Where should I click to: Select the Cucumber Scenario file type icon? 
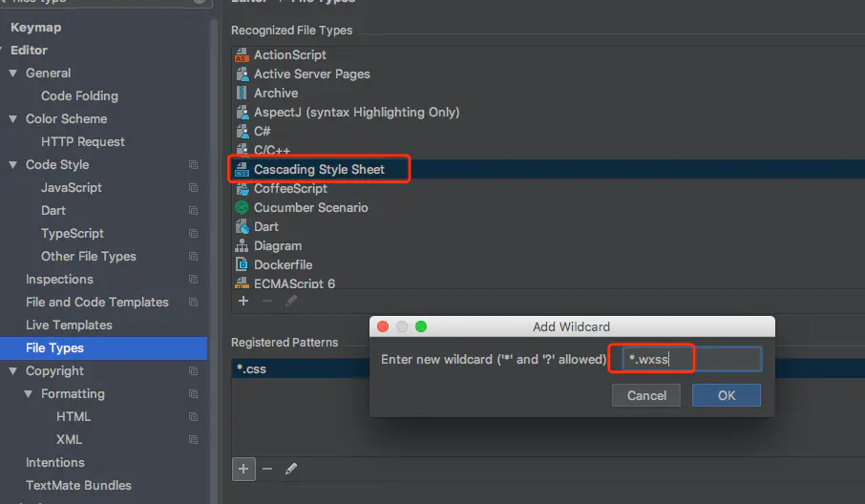coord(242,208)
